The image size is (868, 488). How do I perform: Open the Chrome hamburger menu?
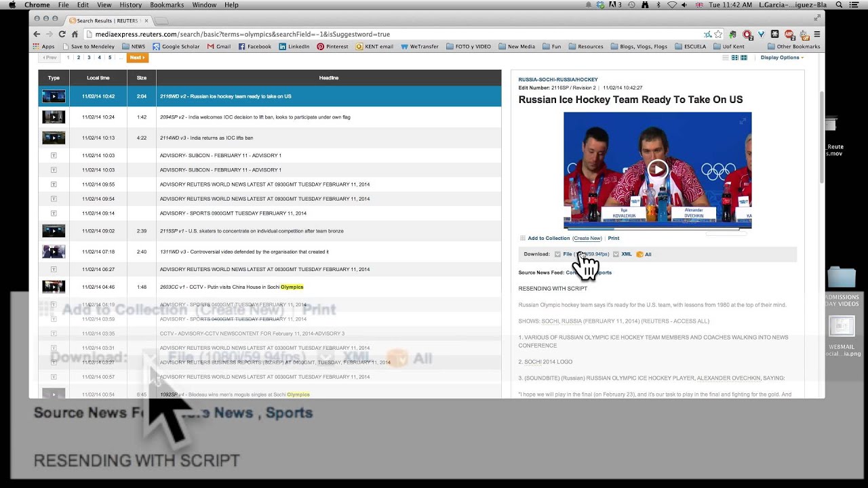tap(816, 34)
